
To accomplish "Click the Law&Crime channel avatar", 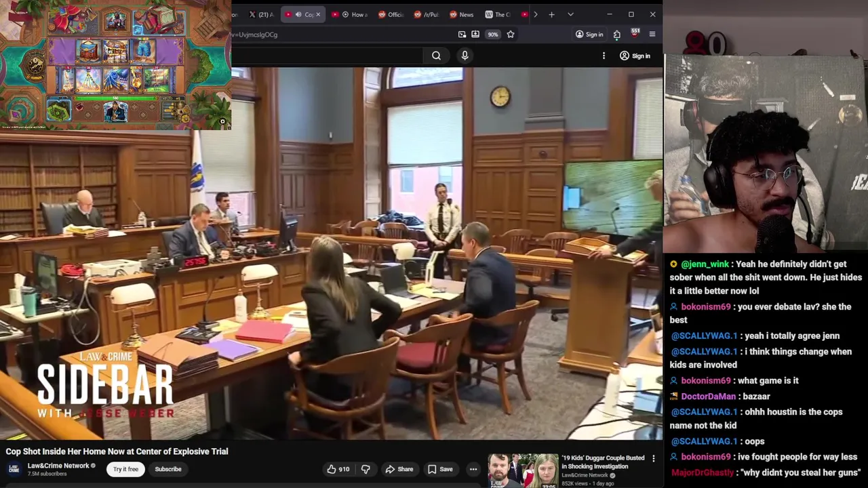I will (14, 469).
